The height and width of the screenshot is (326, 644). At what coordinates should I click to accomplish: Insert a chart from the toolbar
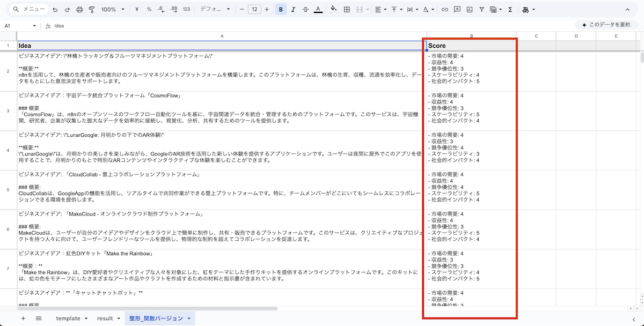coord(470,10)
